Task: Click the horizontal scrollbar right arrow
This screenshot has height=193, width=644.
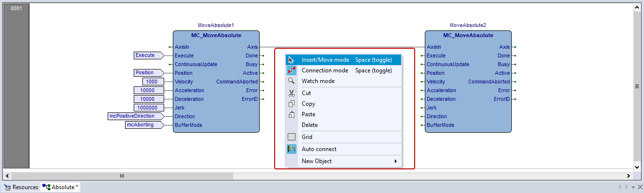Action: [628, 176]
